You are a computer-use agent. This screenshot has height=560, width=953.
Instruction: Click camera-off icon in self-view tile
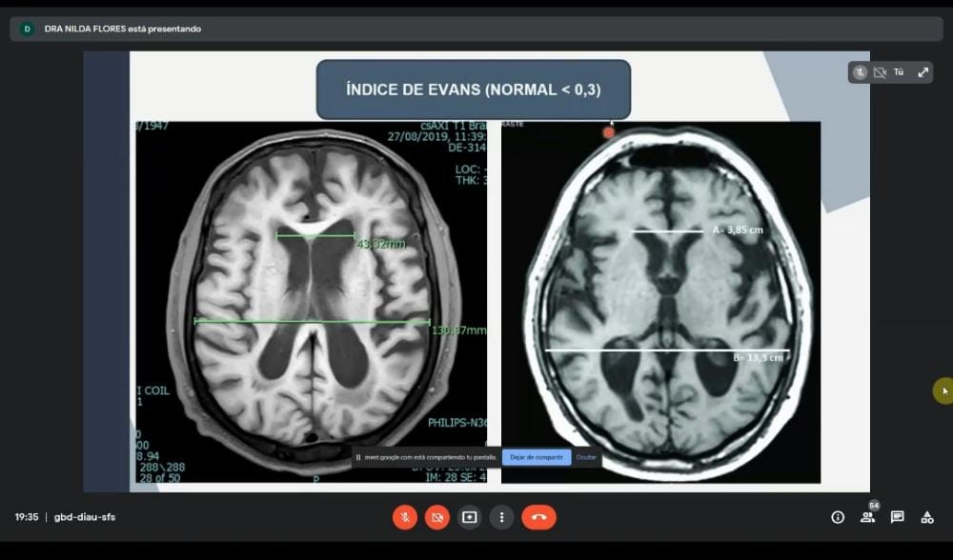click(880, 73)
